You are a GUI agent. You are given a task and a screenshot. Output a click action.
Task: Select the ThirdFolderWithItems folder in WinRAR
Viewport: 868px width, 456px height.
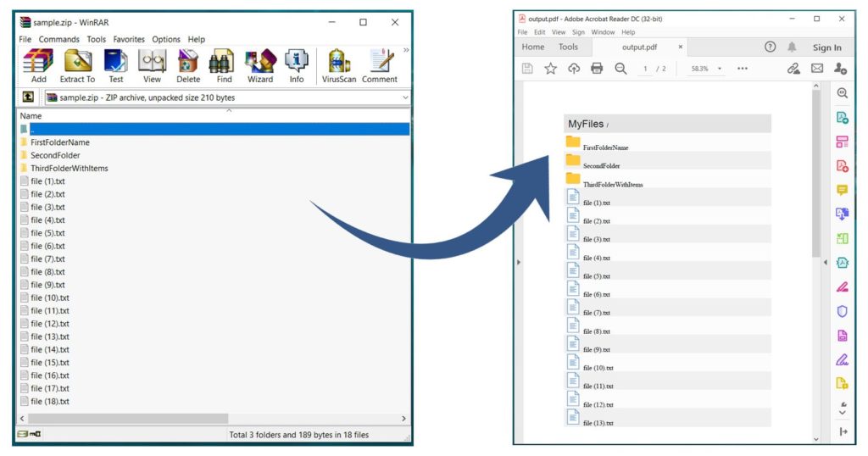pyautogui.click(x=69, y=169)
